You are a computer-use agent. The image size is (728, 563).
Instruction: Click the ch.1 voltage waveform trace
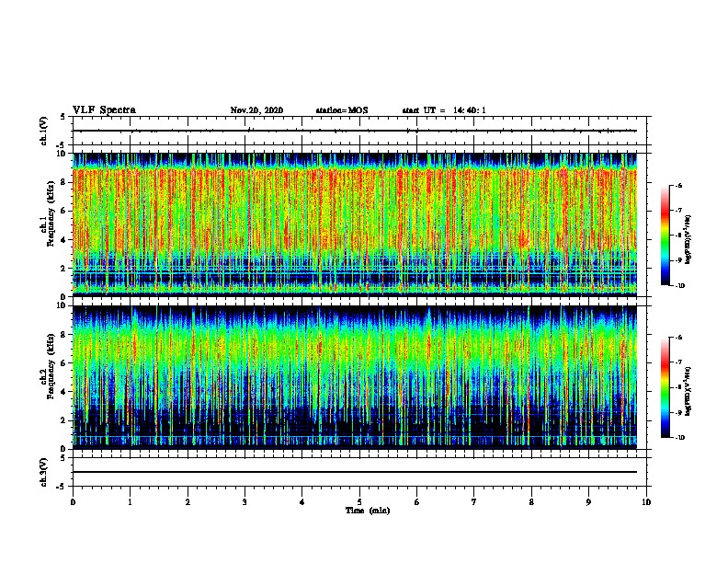355,131
